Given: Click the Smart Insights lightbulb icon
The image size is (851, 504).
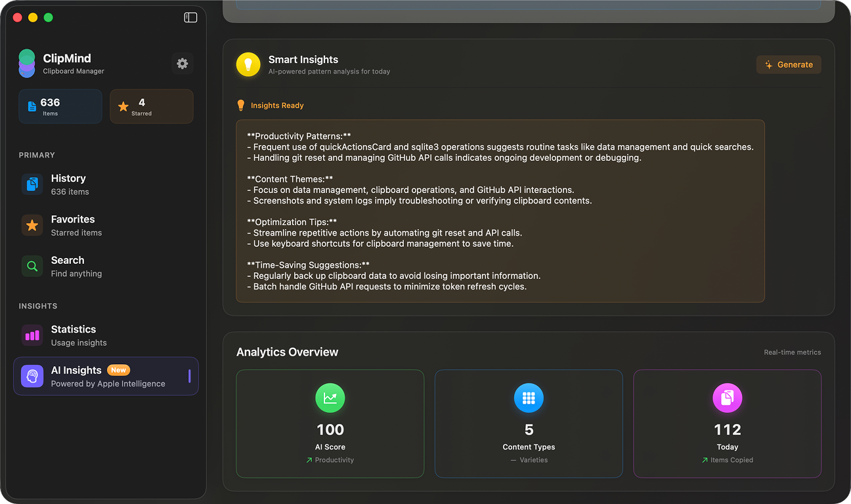Looking at the screenshot, I should [248, 64].
